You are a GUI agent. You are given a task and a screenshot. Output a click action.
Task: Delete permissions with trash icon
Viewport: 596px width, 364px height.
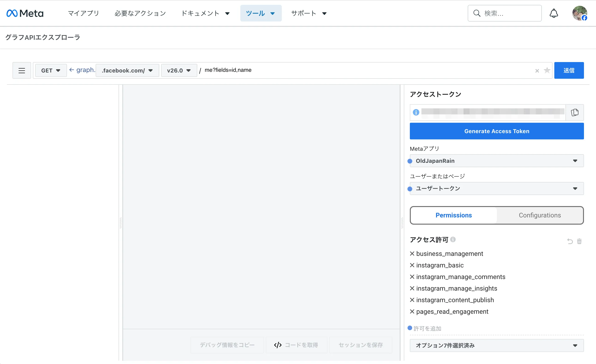579,241
